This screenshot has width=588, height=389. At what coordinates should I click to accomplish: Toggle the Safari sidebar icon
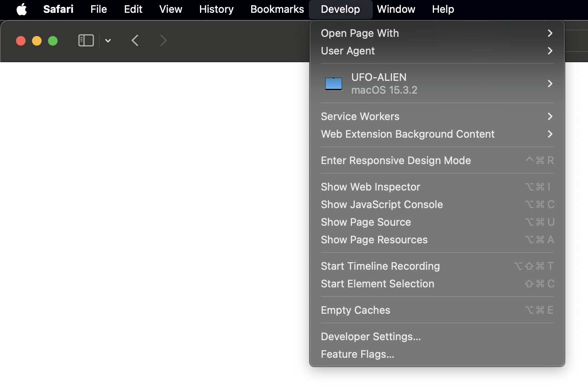pyautogui.click(x=86, y=40)
